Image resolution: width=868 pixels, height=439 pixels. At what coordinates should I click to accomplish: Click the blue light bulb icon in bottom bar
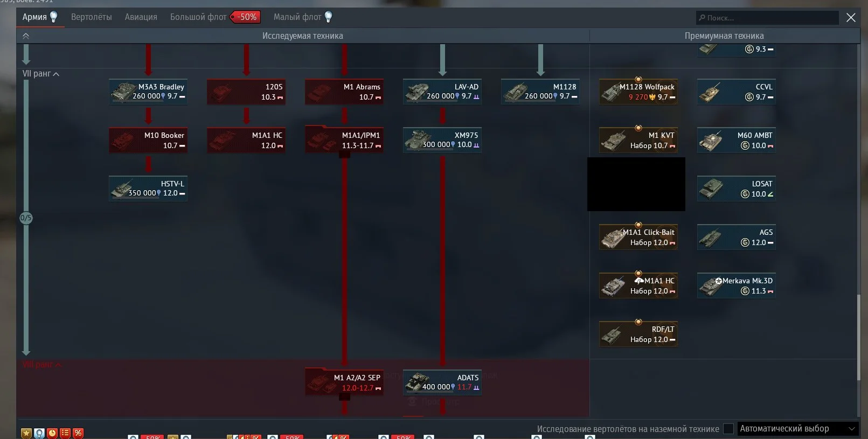[39, 433]
